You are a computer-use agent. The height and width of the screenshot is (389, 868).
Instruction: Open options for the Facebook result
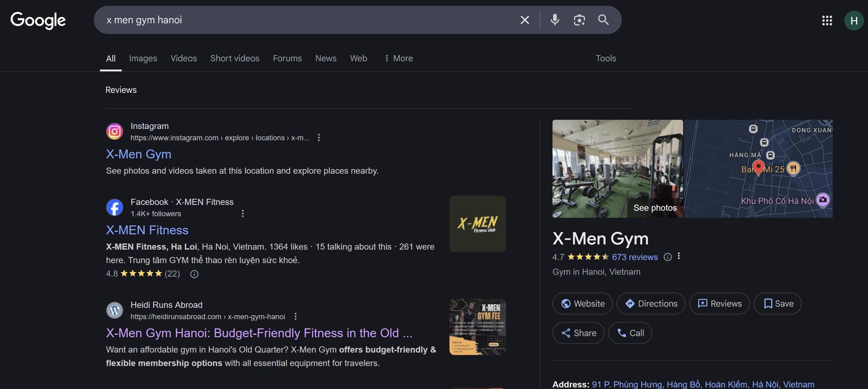[x=243, y=214]
